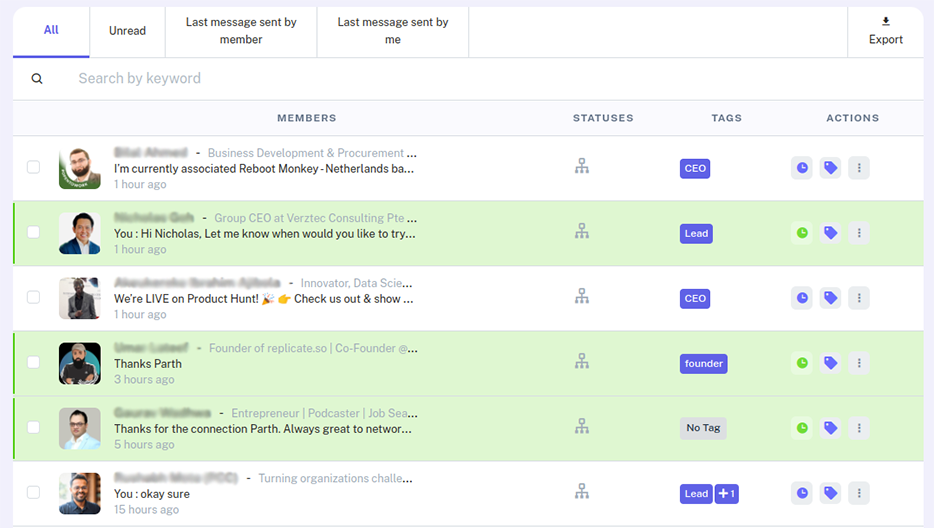Click profile photo in Product Hunt message row

click(80, 298)
